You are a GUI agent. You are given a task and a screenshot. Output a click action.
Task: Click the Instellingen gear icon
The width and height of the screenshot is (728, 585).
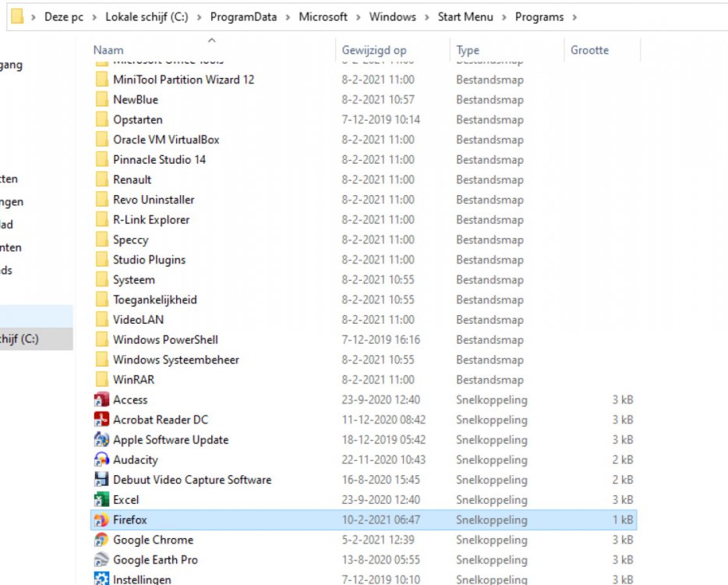tap(101, 579)
